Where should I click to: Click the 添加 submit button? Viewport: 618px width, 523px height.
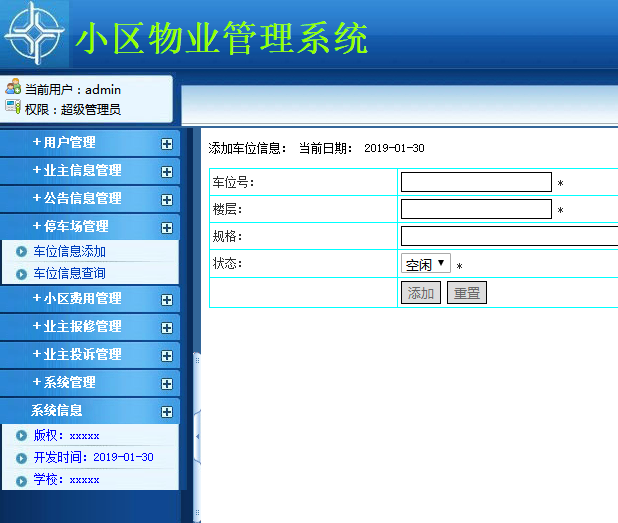421,292
